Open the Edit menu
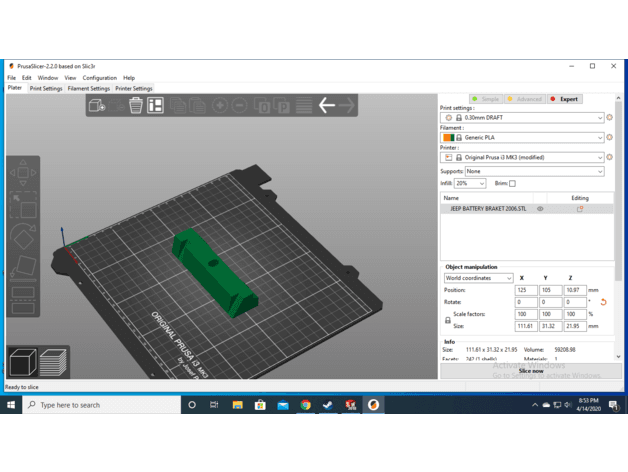The width and height of the screenshot is (628, 472). coord(26,78)
